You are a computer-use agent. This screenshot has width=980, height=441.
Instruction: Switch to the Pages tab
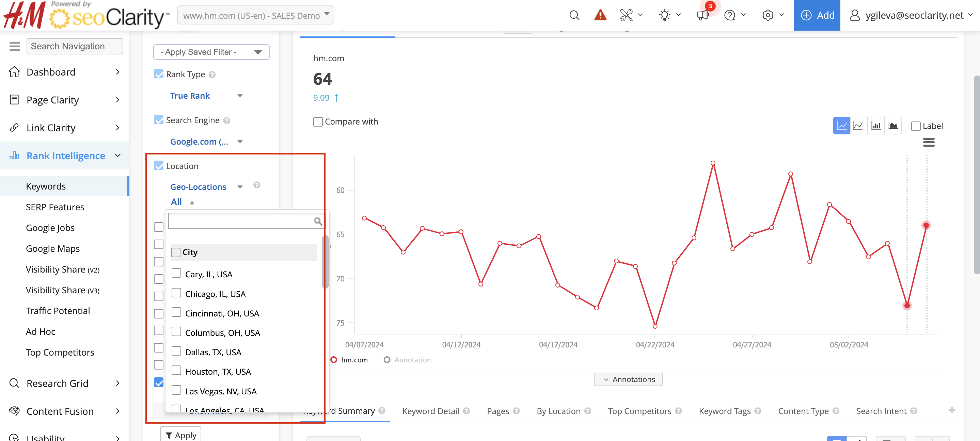click(497, 411)
